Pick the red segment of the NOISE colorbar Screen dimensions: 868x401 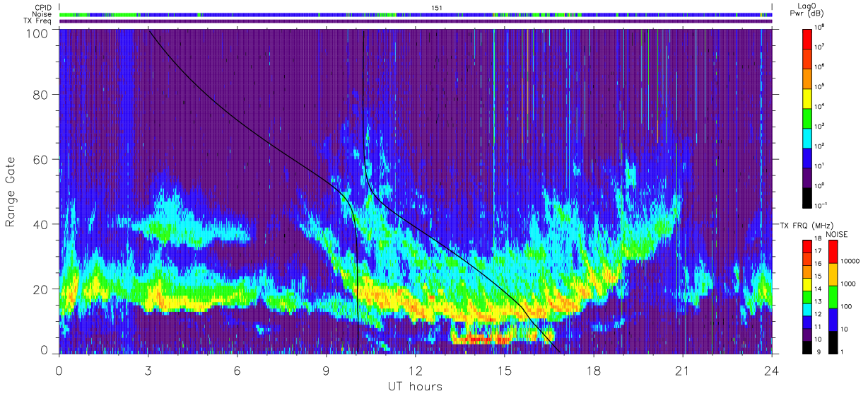click(x=832, y=252)
